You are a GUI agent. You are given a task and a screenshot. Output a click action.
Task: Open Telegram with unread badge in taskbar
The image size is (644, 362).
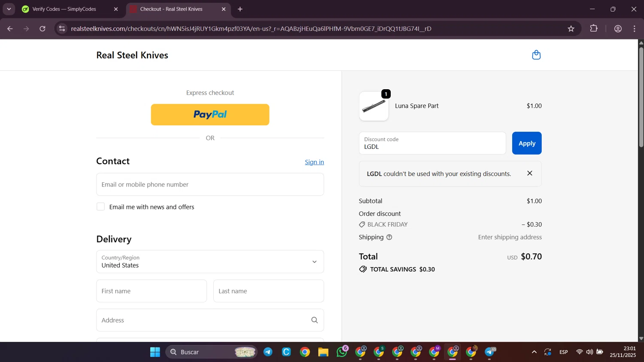point(490,352)
